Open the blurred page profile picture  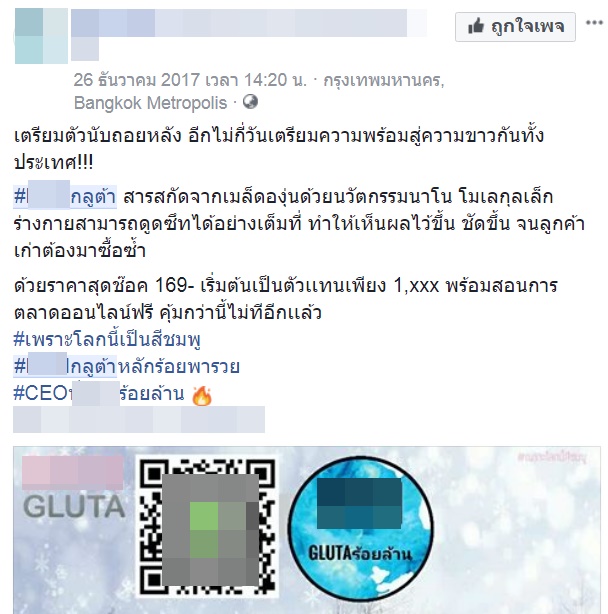point(41,36)
